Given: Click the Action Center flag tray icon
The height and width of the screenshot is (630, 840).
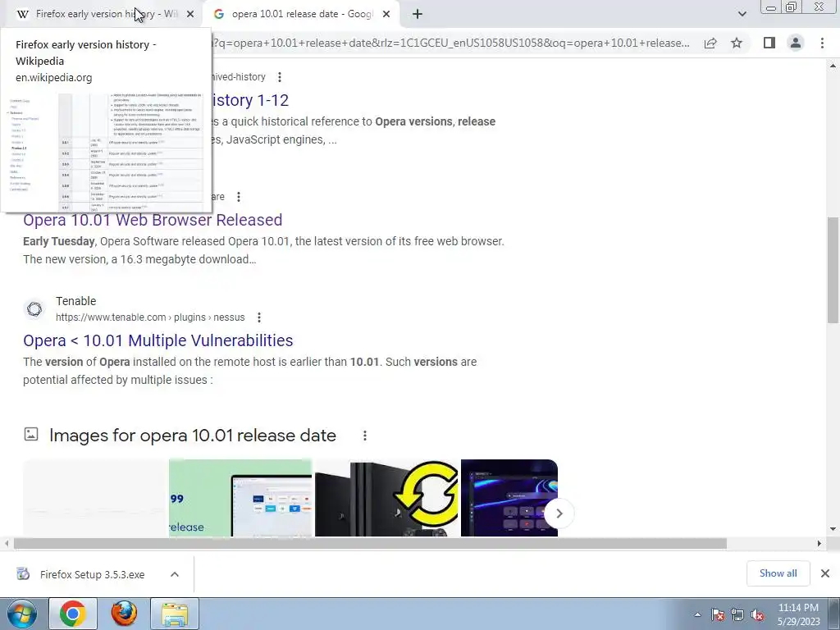Looking at the screenshot, I should (718, 614).
